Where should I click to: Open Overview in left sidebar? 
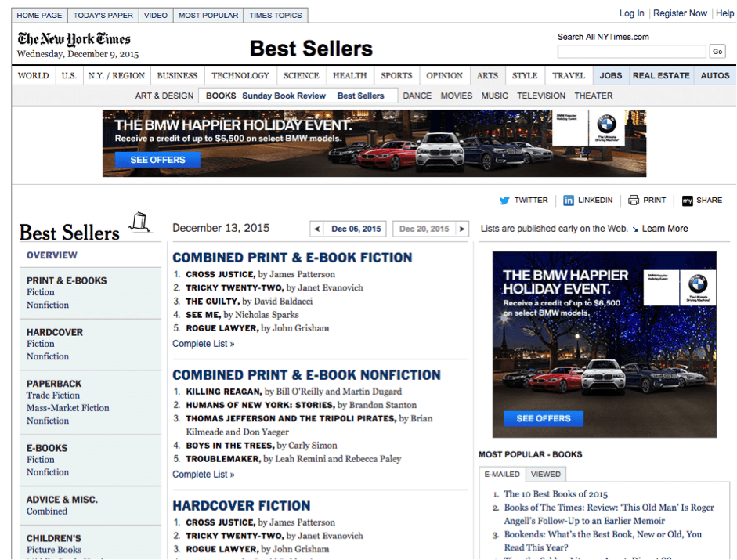point(52,255)
